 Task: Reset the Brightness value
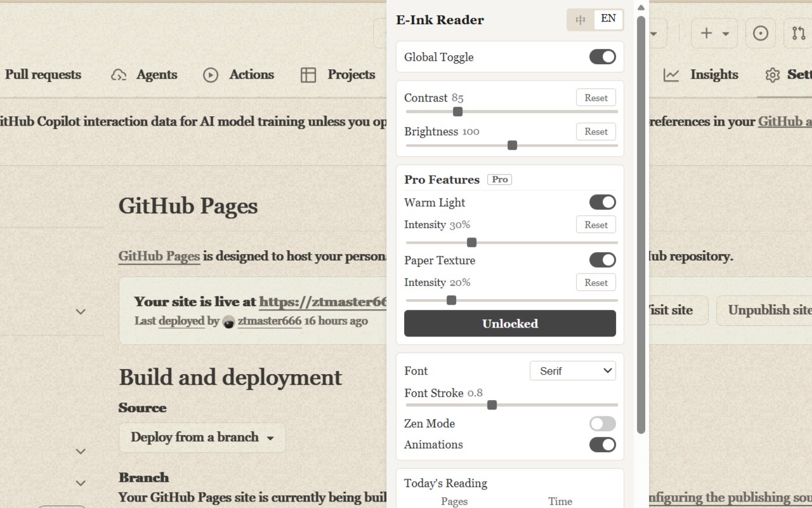point(596,131)
